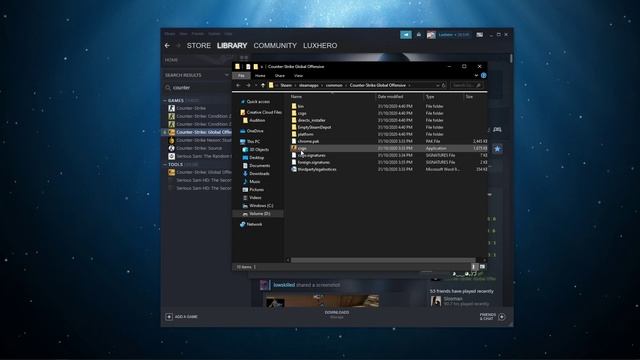Click common in Explorer breadcrumb
Screen dimensions: 640x360
[334, 85]
